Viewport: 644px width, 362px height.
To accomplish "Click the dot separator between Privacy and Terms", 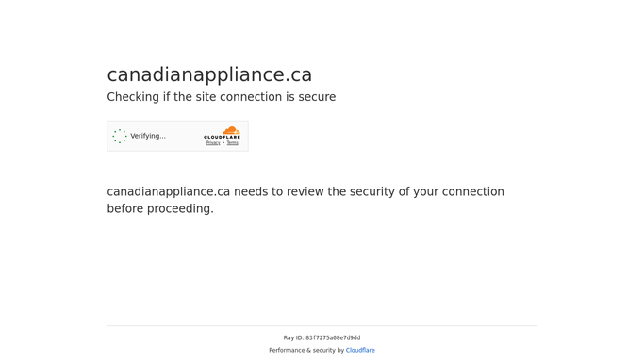I will [x=223, y=143].
